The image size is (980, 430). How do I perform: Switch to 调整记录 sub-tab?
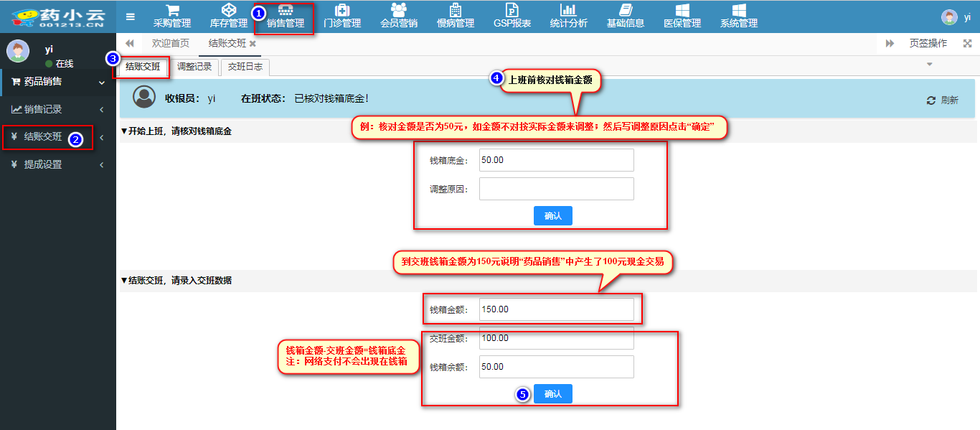(x=194, y=67)
